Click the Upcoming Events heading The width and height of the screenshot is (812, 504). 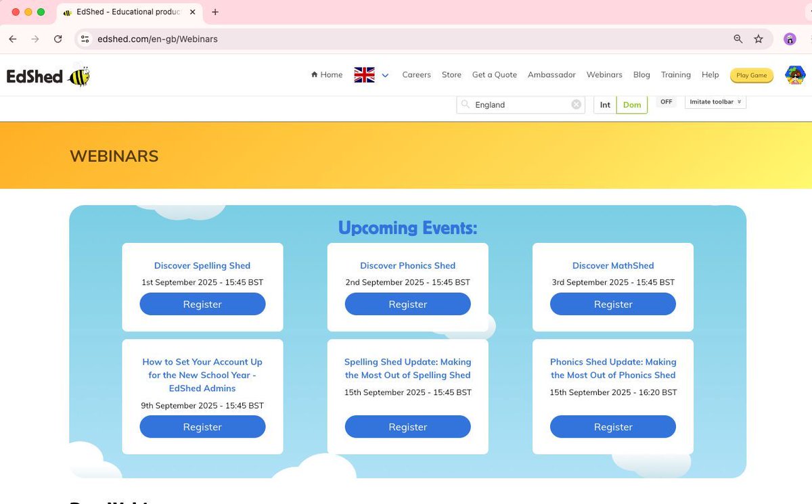407,228
